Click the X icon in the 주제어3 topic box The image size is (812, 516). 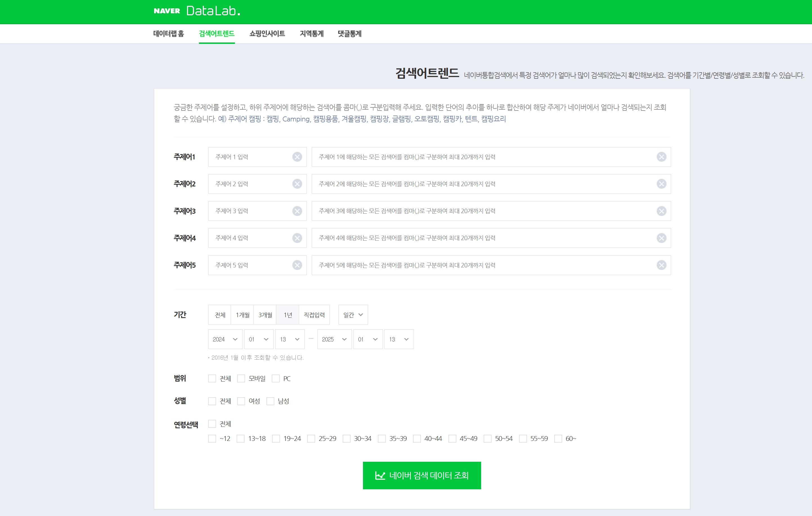[297, 211]
